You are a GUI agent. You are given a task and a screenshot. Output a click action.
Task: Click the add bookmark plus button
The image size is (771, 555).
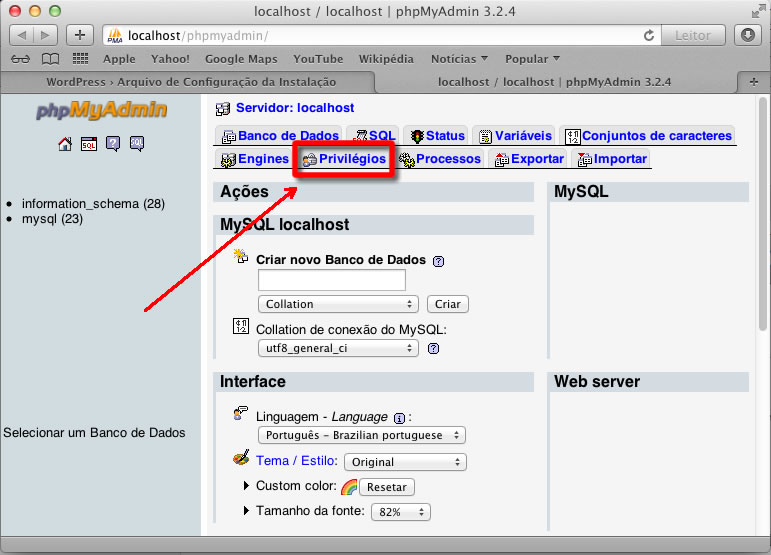tap(80, 35)
